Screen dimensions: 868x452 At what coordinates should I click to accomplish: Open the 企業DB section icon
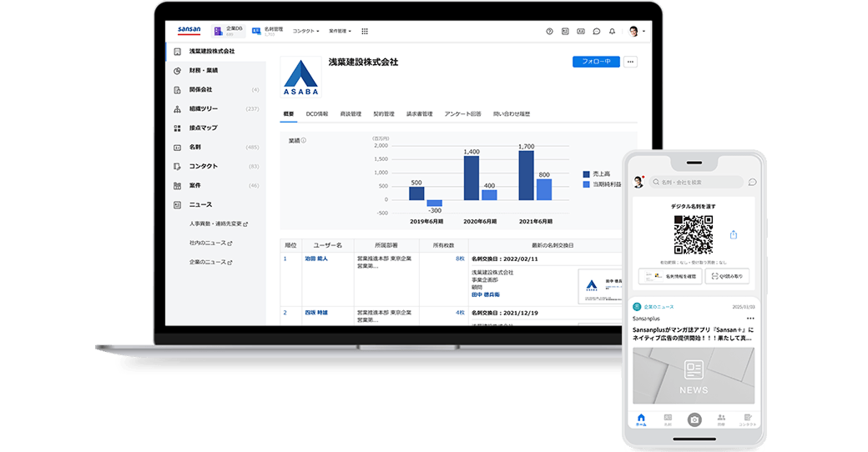[x=218, y=31]
